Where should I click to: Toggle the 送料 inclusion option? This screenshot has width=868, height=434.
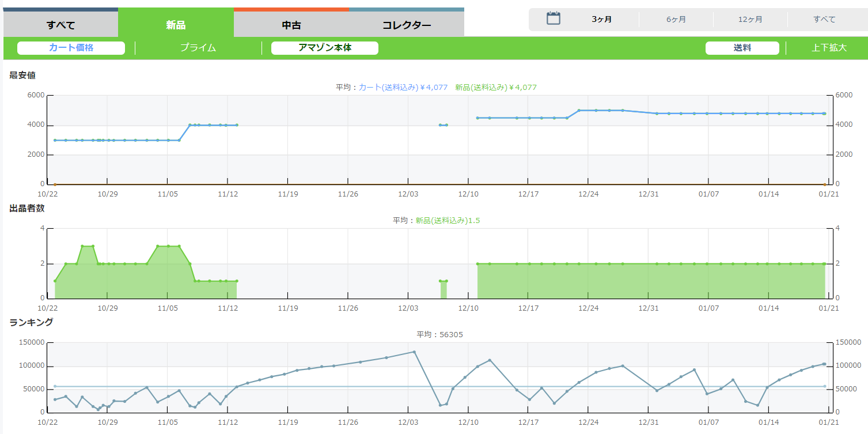(x=742, y=48)
